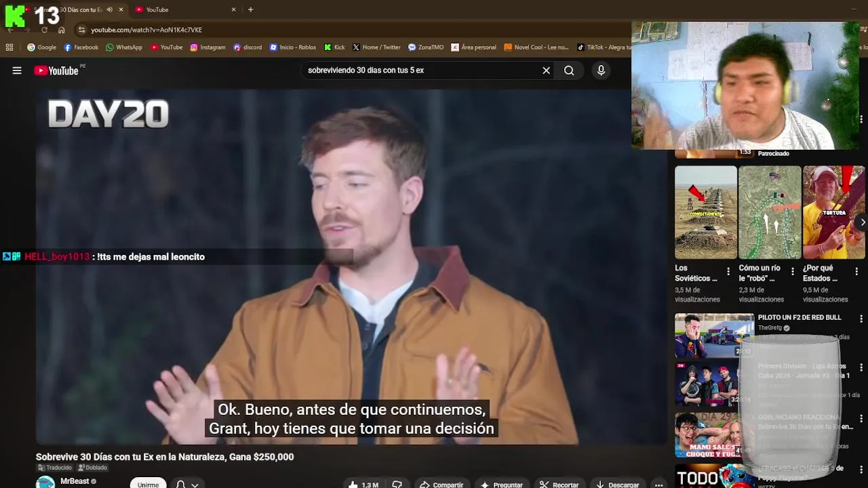The height and width of the screenshot is (488, 868).
Task: Open options for ¿Por qué Estados video
Action: click(x=856, y=271)
